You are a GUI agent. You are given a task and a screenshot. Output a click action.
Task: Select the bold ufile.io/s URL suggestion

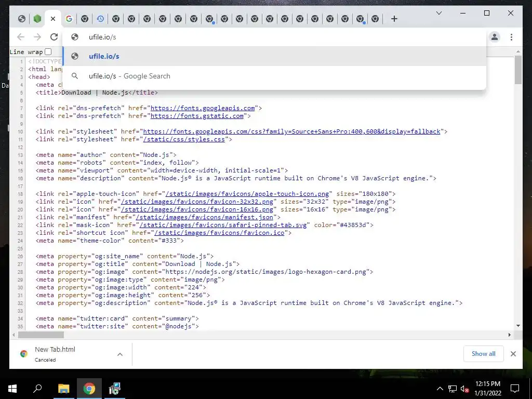(x=274, y=56)
